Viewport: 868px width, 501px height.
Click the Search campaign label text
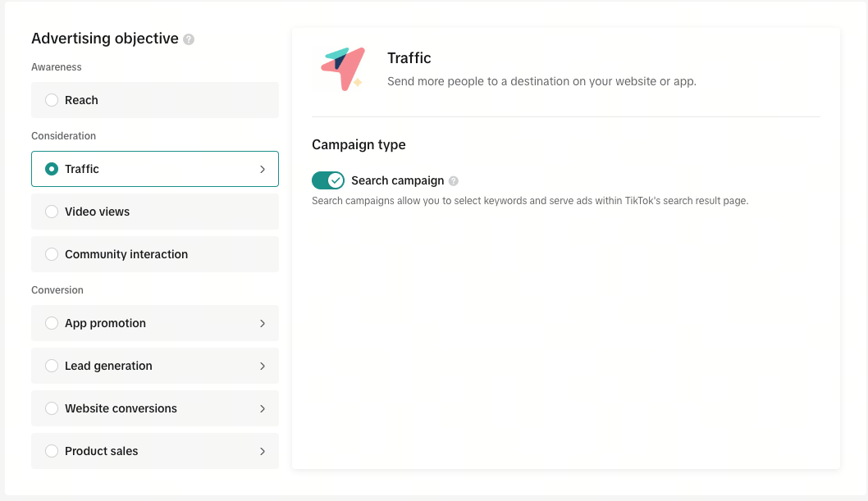pos(397,181)
